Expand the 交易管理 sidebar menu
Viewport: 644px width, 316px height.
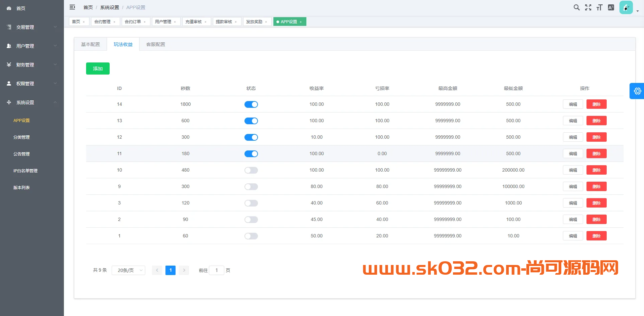(32, 27)
